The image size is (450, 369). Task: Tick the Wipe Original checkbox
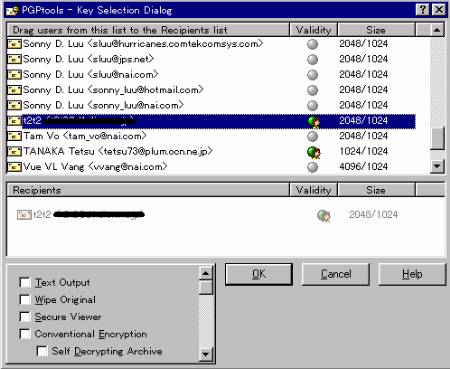click(25, 299)
